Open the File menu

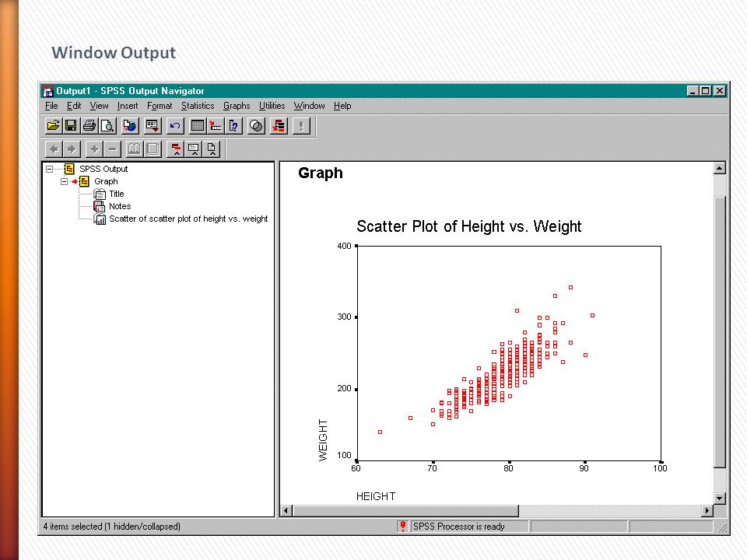tap(51, 106)
